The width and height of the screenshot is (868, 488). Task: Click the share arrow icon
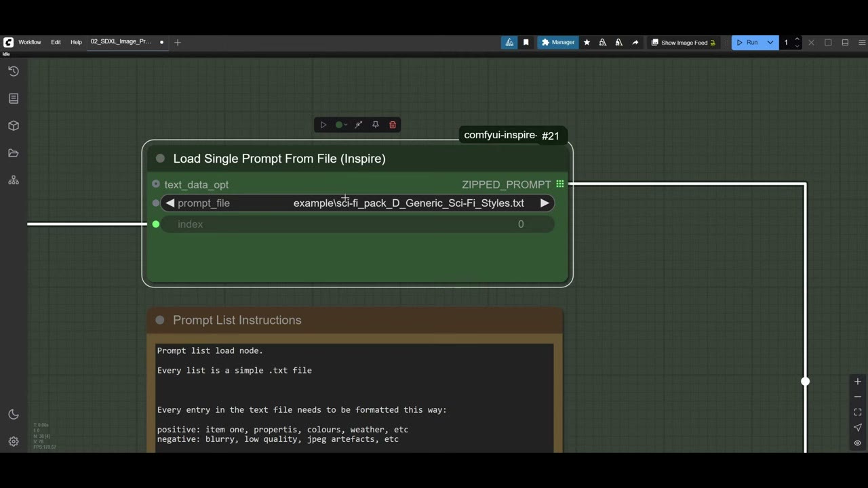(635, 42)
